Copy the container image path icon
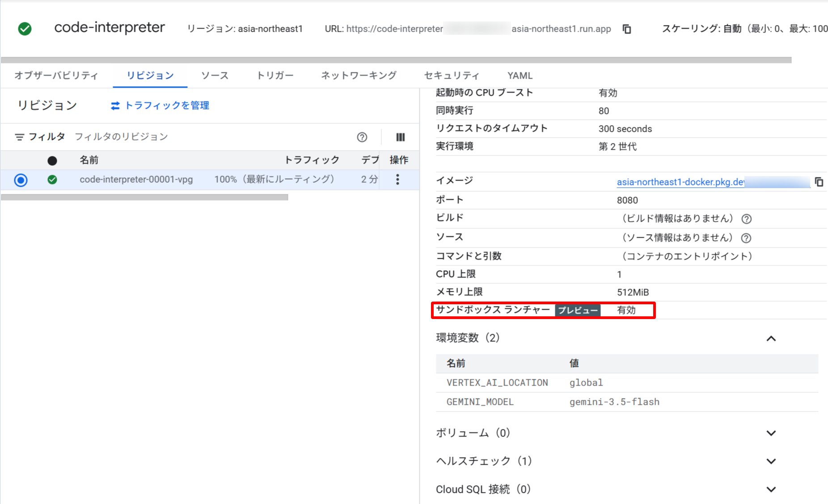This screenshot has height=504, width=828. click(819, 182)
